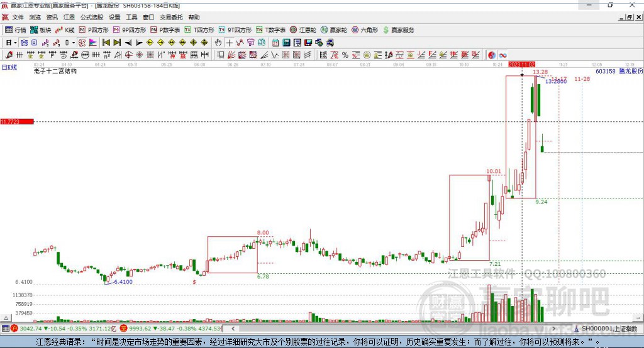Image resolution: width=644 pixels, height=348 pixels.
Task: Open the 浏览 menu
Action: tap(35, 17)
